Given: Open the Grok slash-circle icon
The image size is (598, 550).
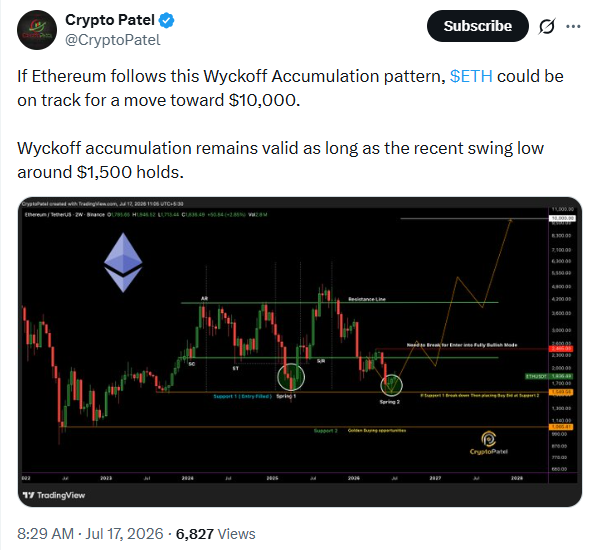Looking at the screenshot, I should pos(547,26).
